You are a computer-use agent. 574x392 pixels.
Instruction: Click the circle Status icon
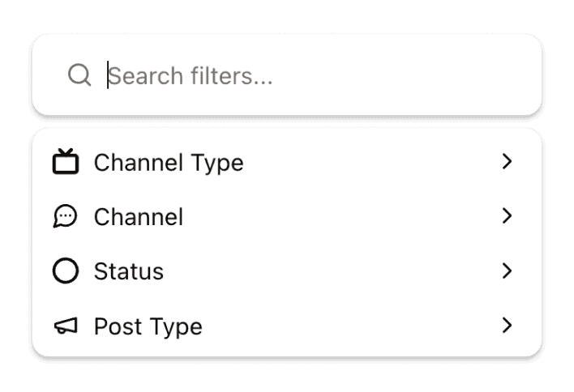click(66, 271)
